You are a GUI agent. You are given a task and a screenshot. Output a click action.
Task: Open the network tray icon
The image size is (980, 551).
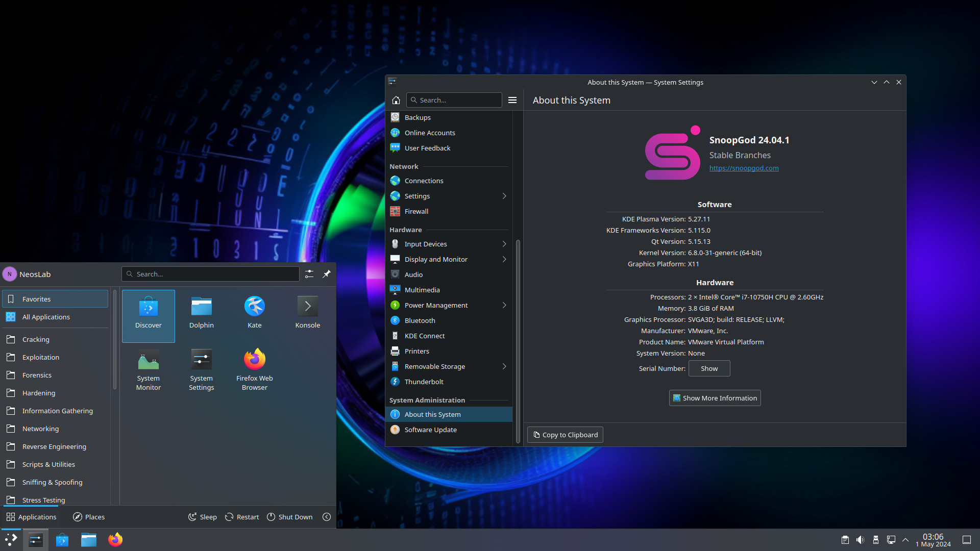coord(891,540)
